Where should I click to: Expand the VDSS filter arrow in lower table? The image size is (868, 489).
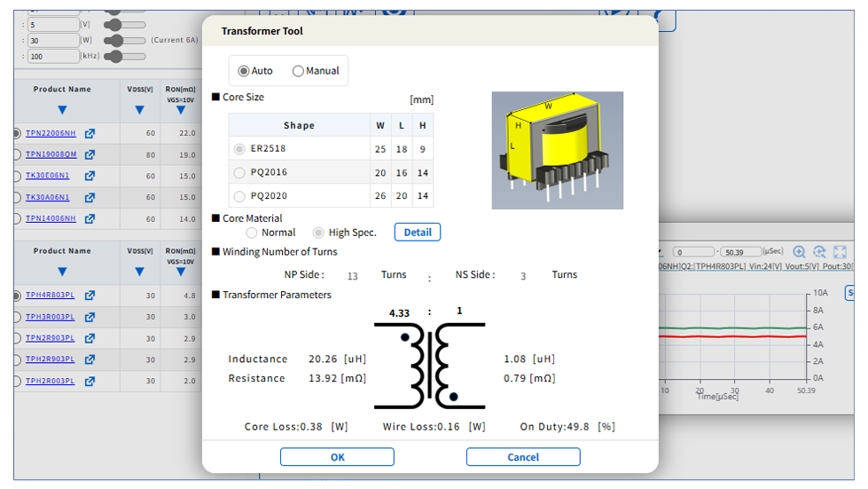point(139,272)
